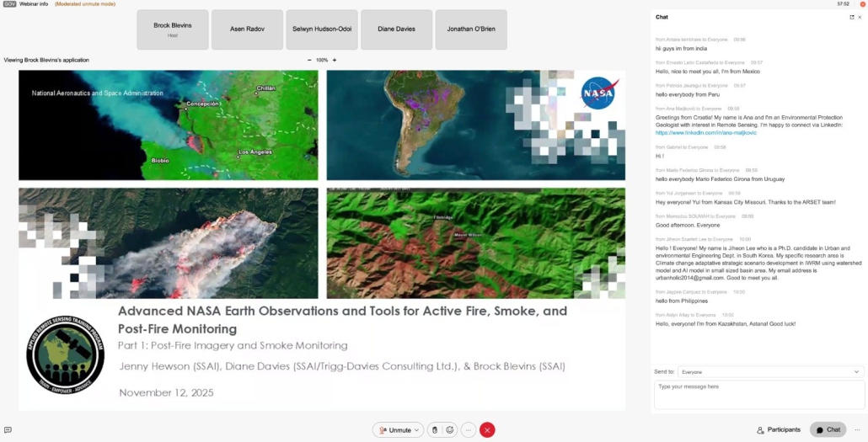The width and height of the screenshot is (868, 442).
Task: Leave the webinar with the red X button
Action: click(x=487, y=429)
